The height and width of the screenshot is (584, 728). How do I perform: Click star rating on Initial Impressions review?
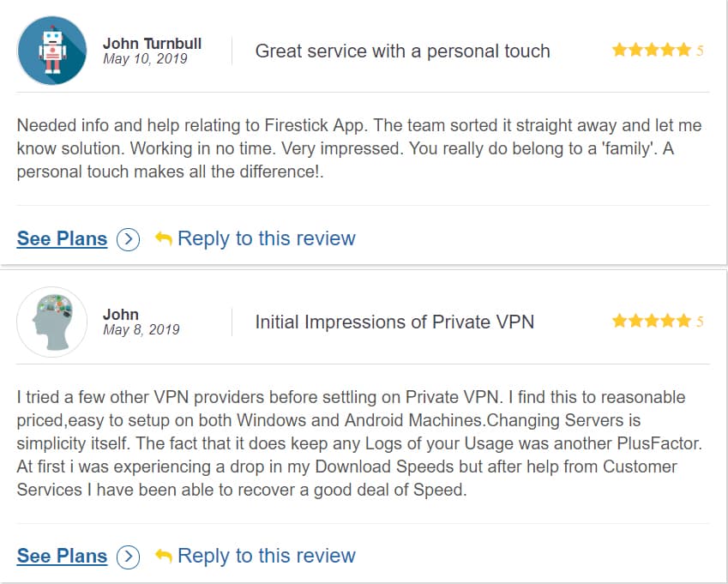click(652, 322)
